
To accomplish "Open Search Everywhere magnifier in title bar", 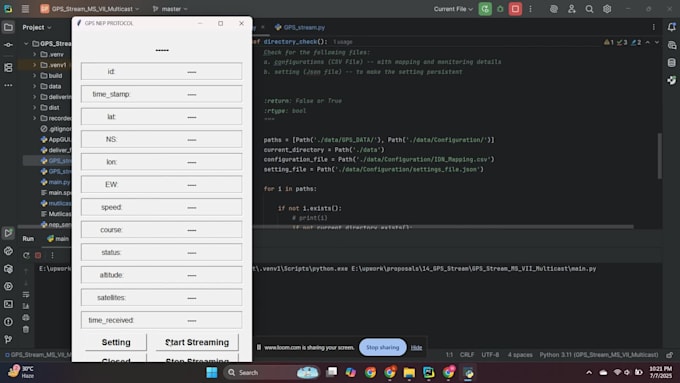I will coord(589,9).
